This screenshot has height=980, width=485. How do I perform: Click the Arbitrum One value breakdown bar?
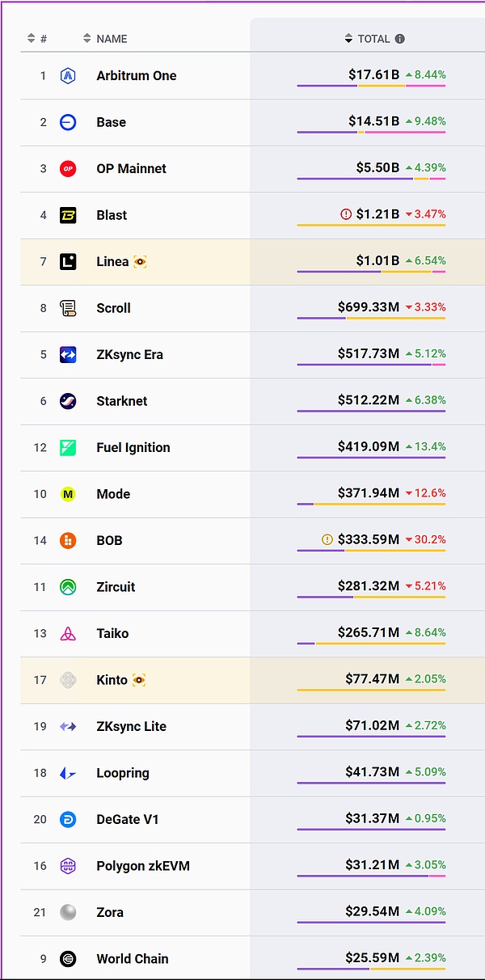pos(371,86)
